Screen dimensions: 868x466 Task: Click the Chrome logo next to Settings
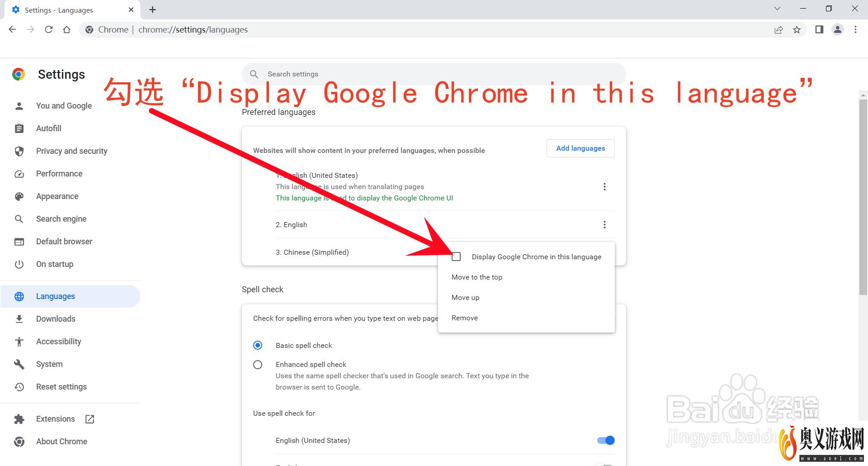pyautogui.click(x=19, y=74)
